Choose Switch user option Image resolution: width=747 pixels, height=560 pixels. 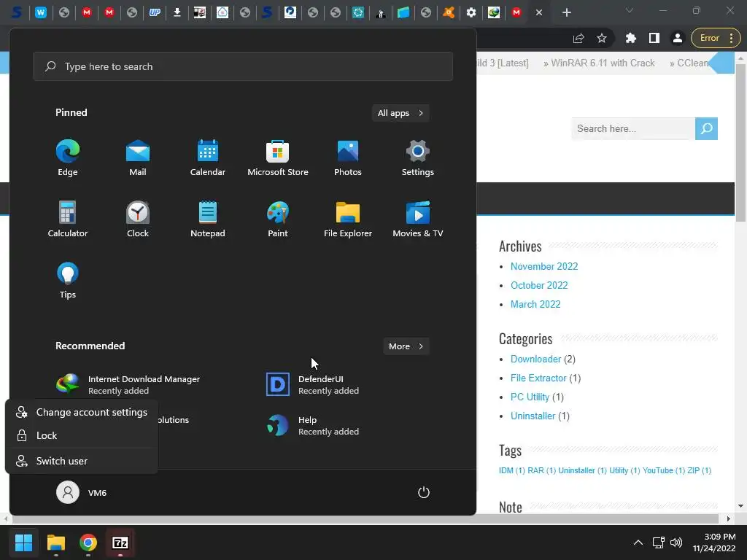(82, 461)
